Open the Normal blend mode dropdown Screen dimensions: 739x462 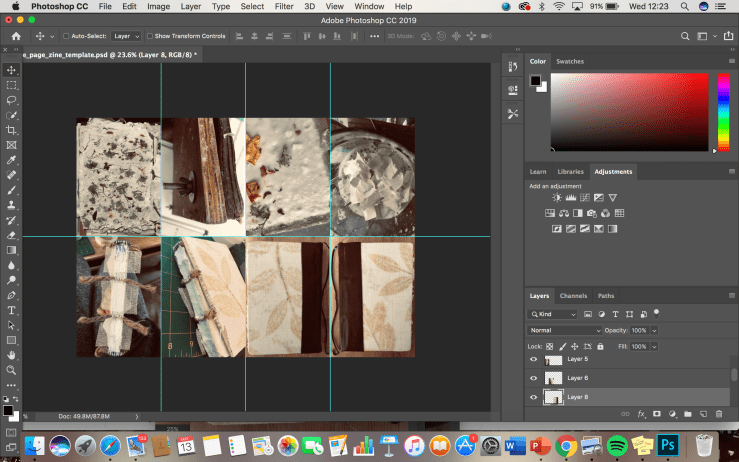coord(565,330)
